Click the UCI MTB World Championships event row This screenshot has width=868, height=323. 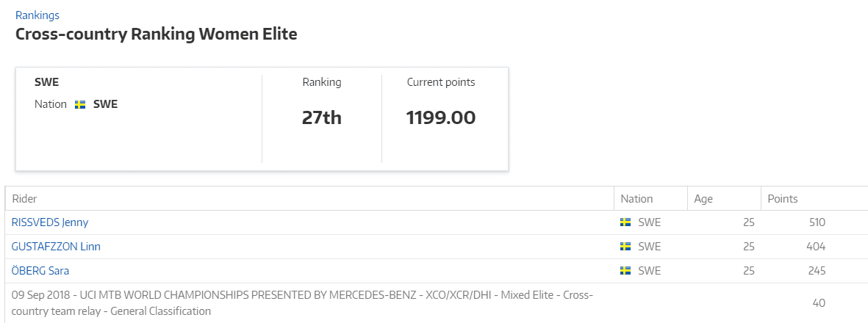tap(303, 303)
